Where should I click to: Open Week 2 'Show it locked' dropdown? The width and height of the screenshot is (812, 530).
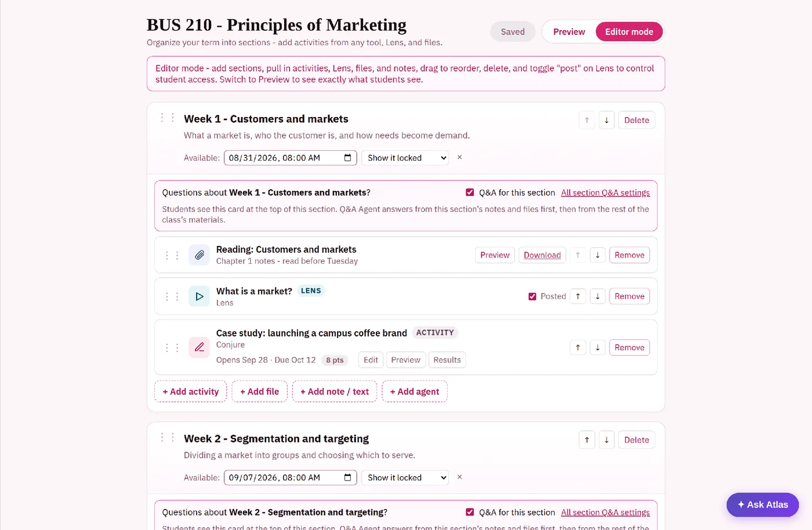pos(405,478)
